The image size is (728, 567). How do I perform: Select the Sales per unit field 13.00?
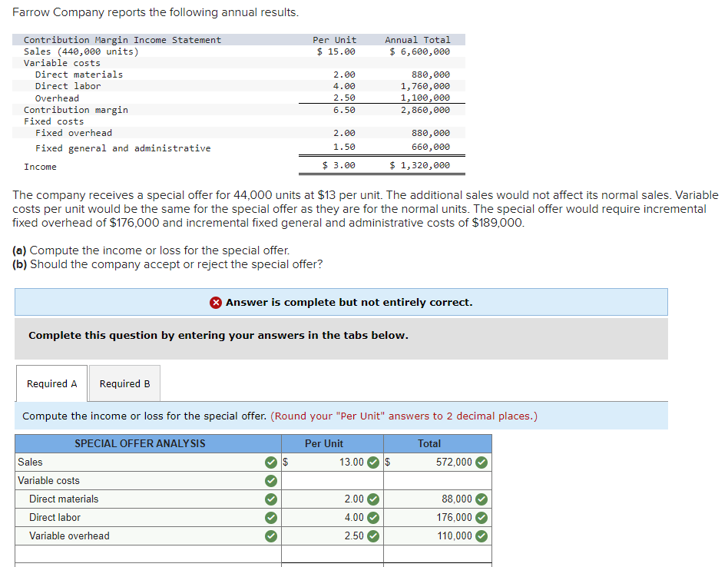333,462
